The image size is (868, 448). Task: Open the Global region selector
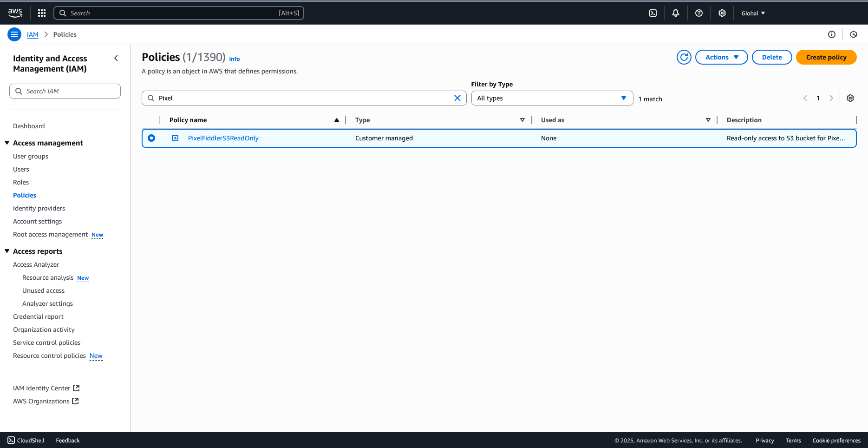[753, 13]
